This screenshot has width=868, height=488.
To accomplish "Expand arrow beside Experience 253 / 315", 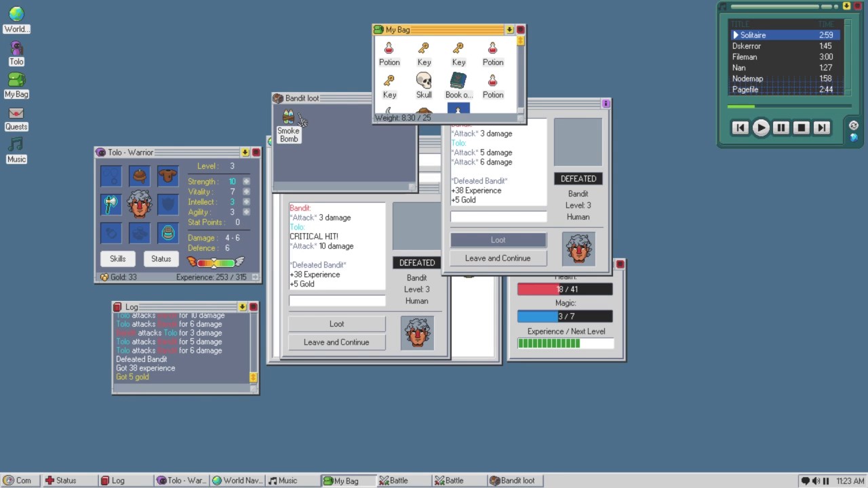I will tap(255, 277).
